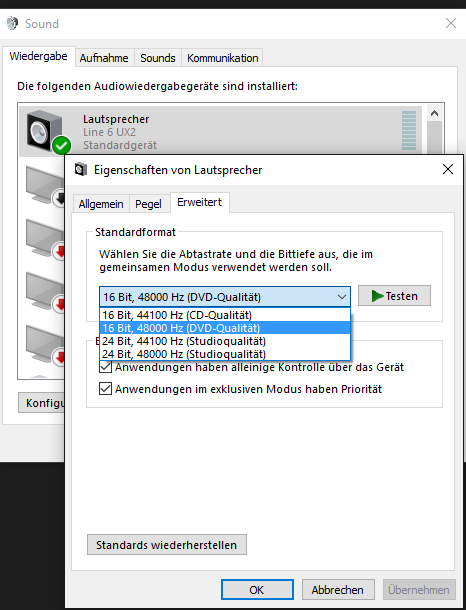The height and width of the screenshot is (610, 466).
Task: Click Standards wiederherstellen button
Action: point(166,545)
